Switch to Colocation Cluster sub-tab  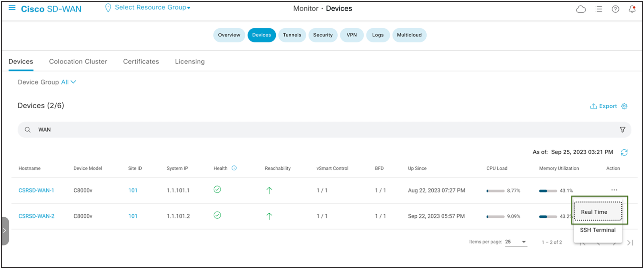(78, 62)
